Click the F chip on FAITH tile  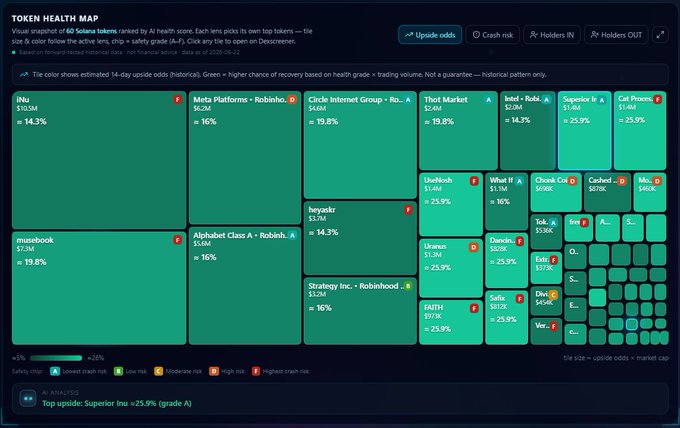[x=474, y=308]
